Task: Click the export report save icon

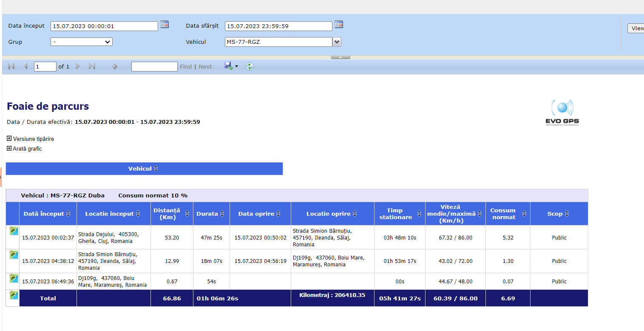Action: pos(229,66)
